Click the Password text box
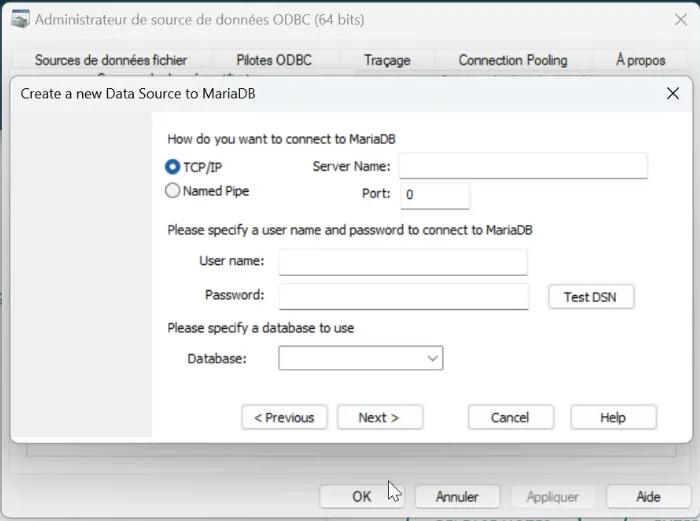Screen dimensions: 700x521 [404, 296]
